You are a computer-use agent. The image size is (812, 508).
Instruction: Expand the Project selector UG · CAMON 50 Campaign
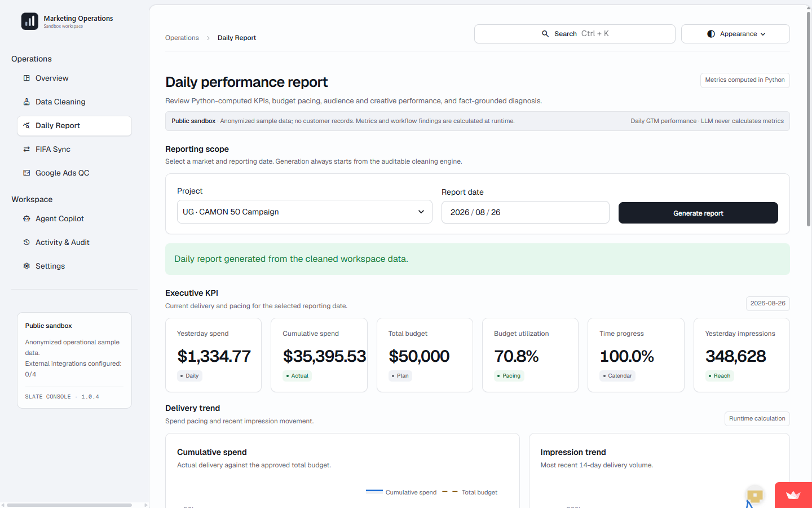point(304,212)
